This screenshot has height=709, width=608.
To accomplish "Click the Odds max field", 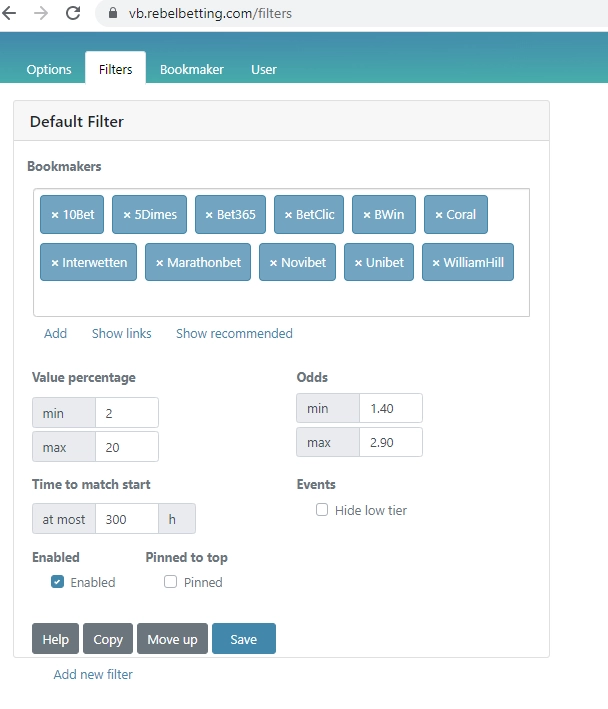I will [x=391, y=442].
